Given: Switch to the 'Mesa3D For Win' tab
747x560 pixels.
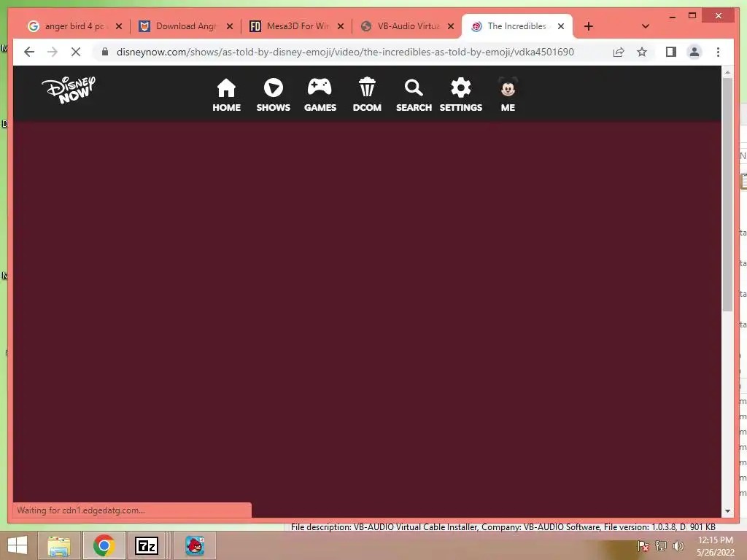Looking at the screenshot, I should [296, 26].
